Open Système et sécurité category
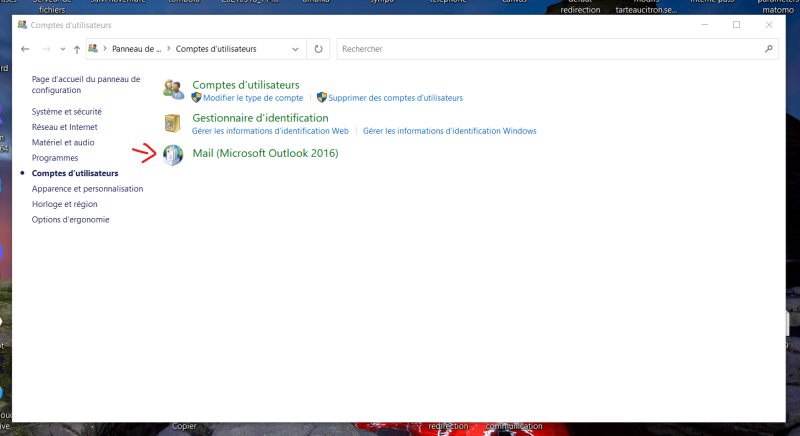The width and height of the screenshot is (800, 436). [x=66, y=112]
